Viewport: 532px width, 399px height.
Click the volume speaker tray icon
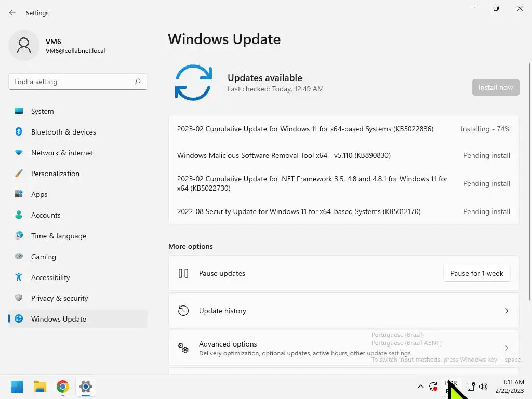click(483, 387)
